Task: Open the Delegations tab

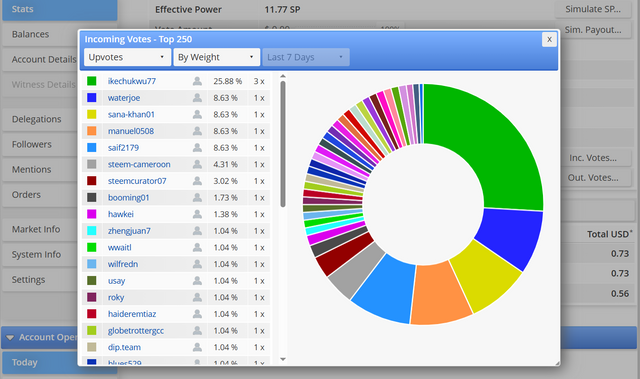Action: (x=40, y=119)
